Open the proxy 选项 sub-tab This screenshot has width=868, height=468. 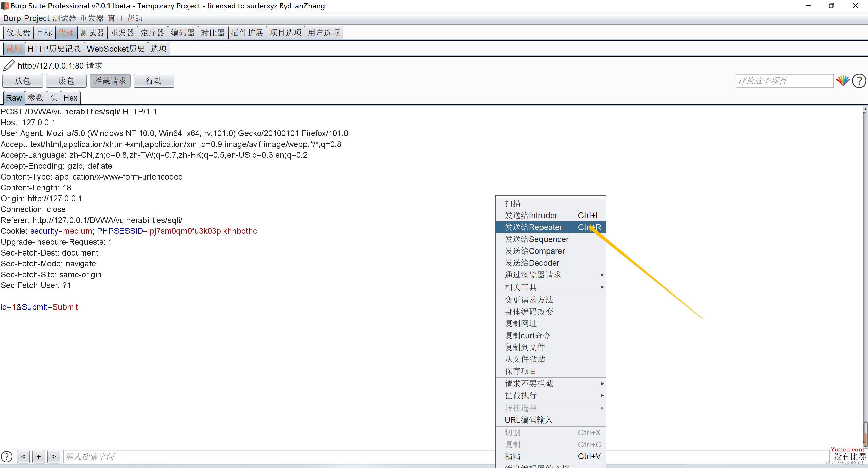tap(159, 49)
